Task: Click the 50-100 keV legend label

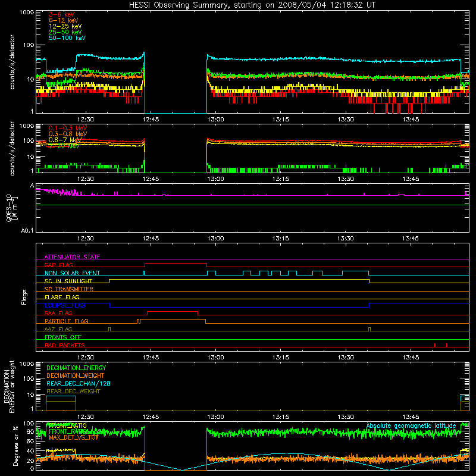Action: 67,38
